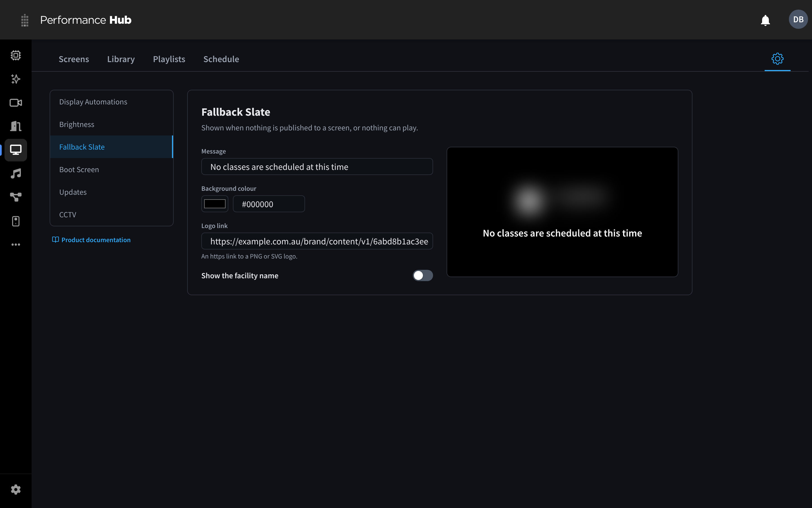This screenshot has height=508, width=812.
Task: Switch to the Schedule tab
Action: [221, 59]
